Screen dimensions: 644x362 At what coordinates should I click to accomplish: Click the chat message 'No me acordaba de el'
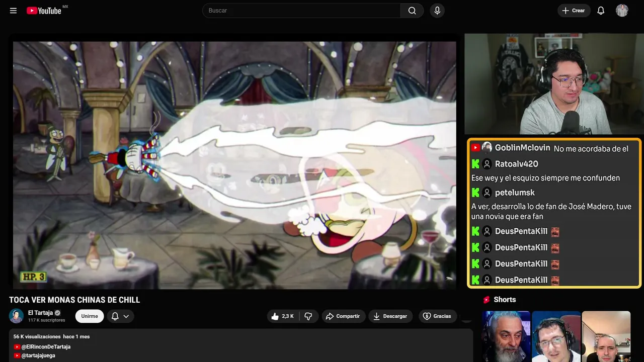point(591,149)
